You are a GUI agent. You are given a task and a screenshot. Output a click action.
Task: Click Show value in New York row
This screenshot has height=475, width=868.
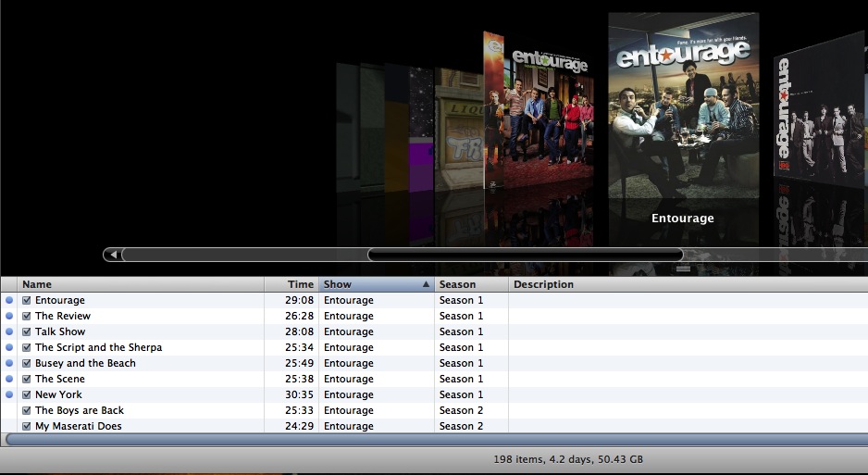click(349, 394)
